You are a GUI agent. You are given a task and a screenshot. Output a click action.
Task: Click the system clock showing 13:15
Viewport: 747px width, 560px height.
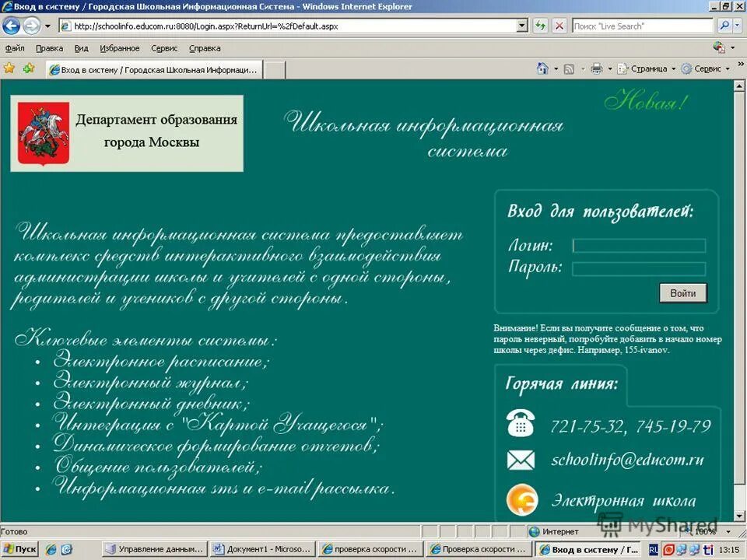tap(729, 550)
